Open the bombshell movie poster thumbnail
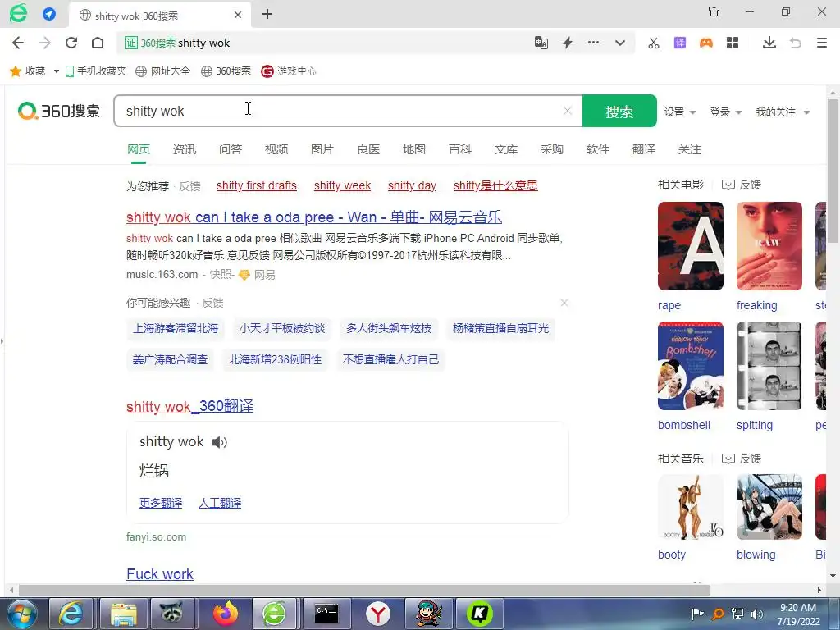Screen dimensions: 840x630 tap(691, 366)
